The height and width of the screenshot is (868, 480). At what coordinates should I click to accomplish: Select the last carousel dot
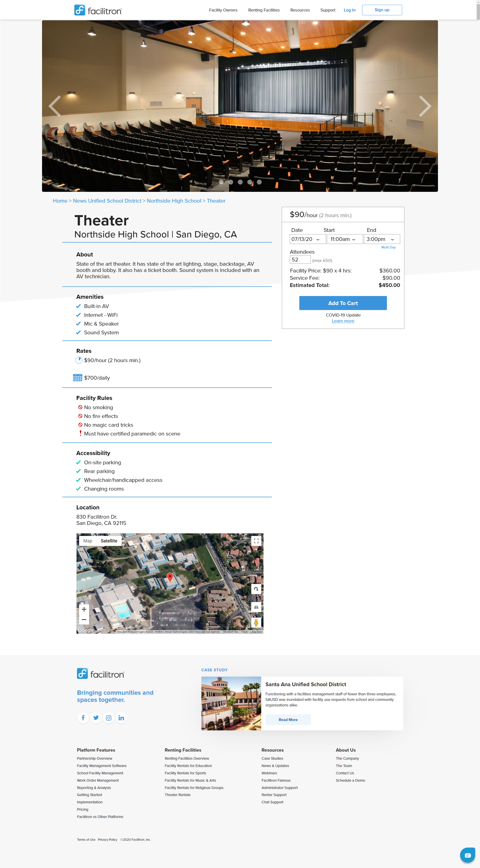point(259,182)
